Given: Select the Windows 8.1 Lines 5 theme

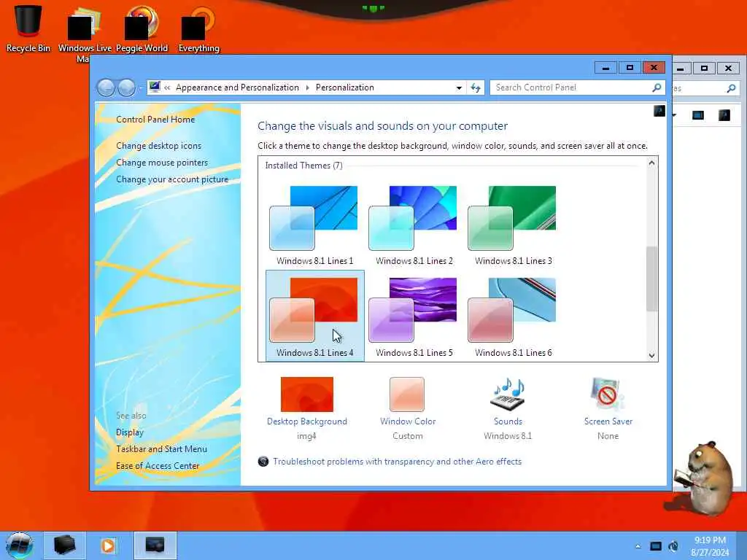Looking at the screenshot, I should [414, 316].
